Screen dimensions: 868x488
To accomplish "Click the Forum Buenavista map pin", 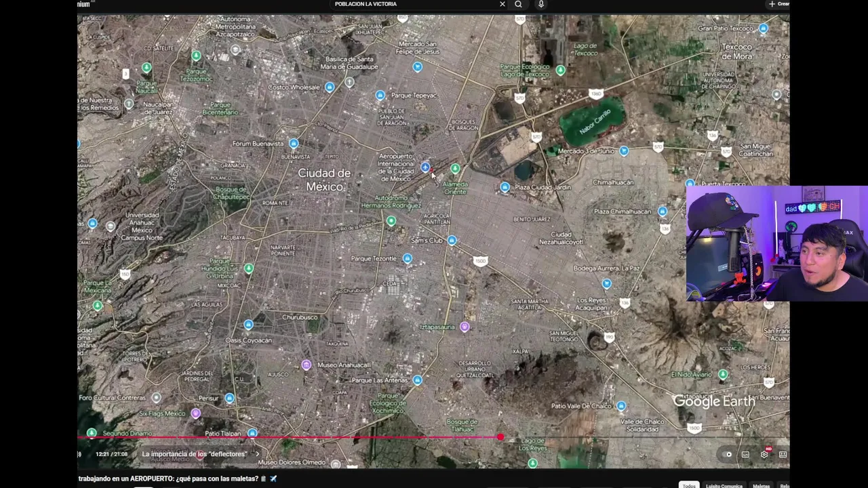I will (294, 144).
